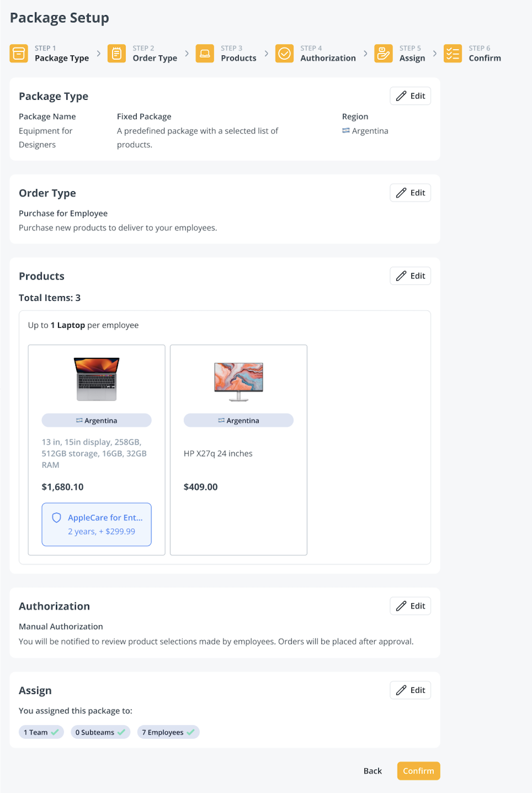532x793 pixels.
Task: Jump to Step 4 Authorization label
Action: coord(328,58)
